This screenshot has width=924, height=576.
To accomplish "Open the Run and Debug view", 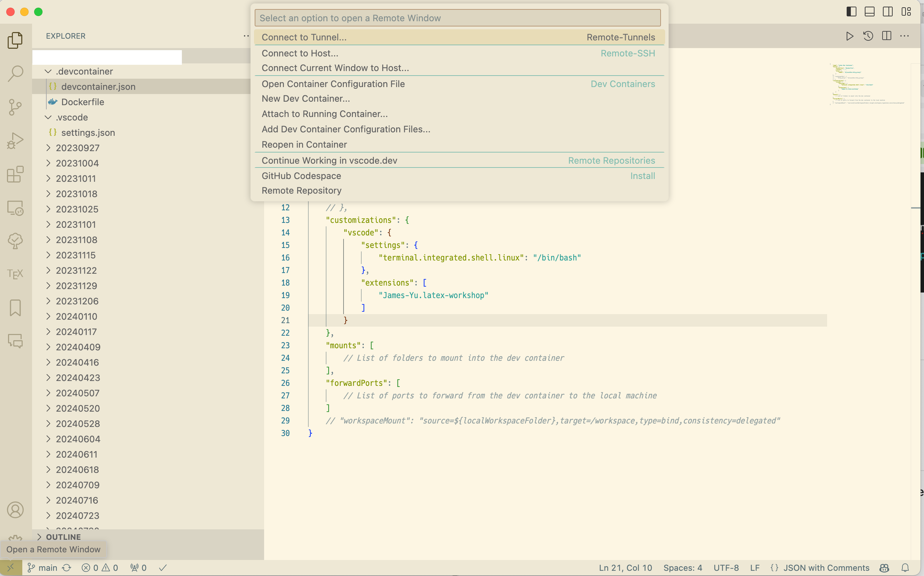I will [x=15, y=141].
